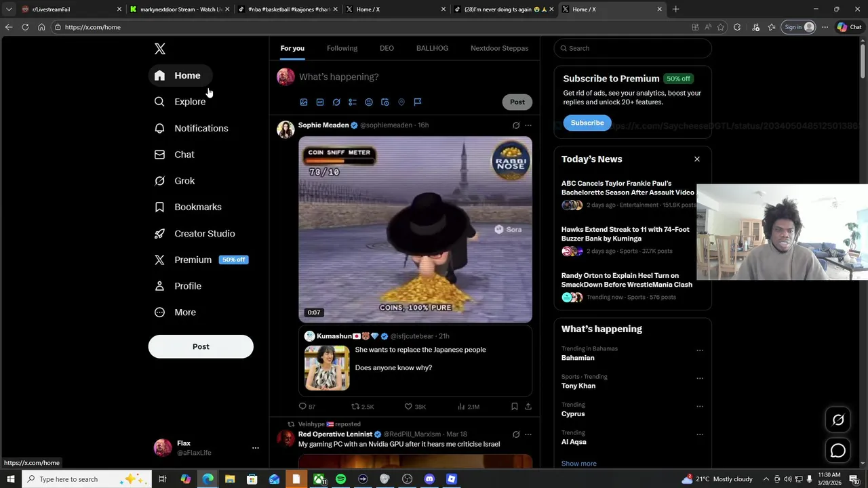Click the browser address bar URL
The width and height of the screenshot is (868, 488).
(x=93, y=27)
